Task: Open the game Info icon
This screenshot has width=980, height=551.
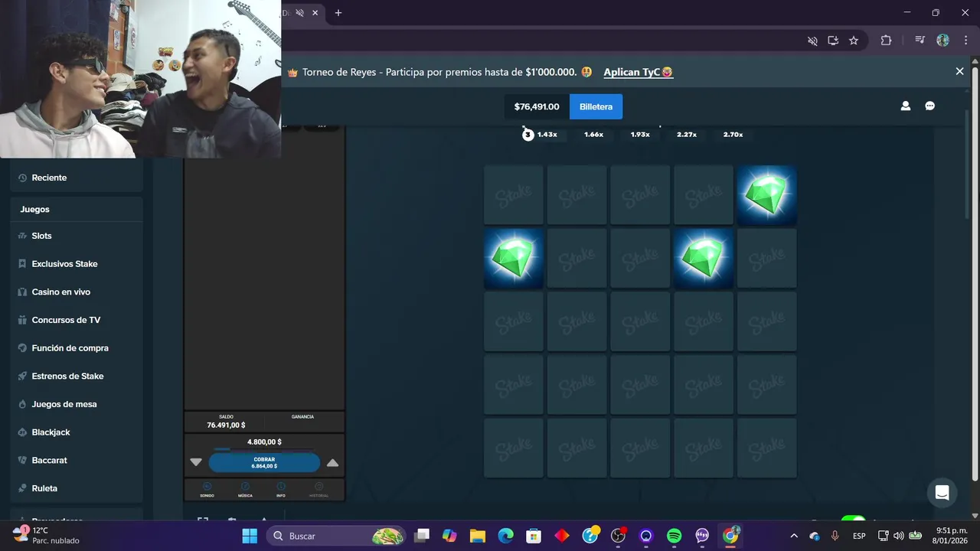Action: (281, 487)
